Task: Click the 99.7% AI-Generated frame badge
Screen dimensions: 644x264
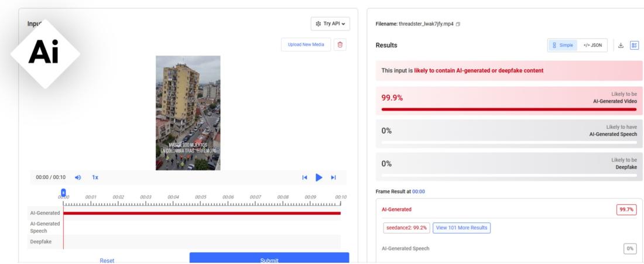Action: pos(626,210)
